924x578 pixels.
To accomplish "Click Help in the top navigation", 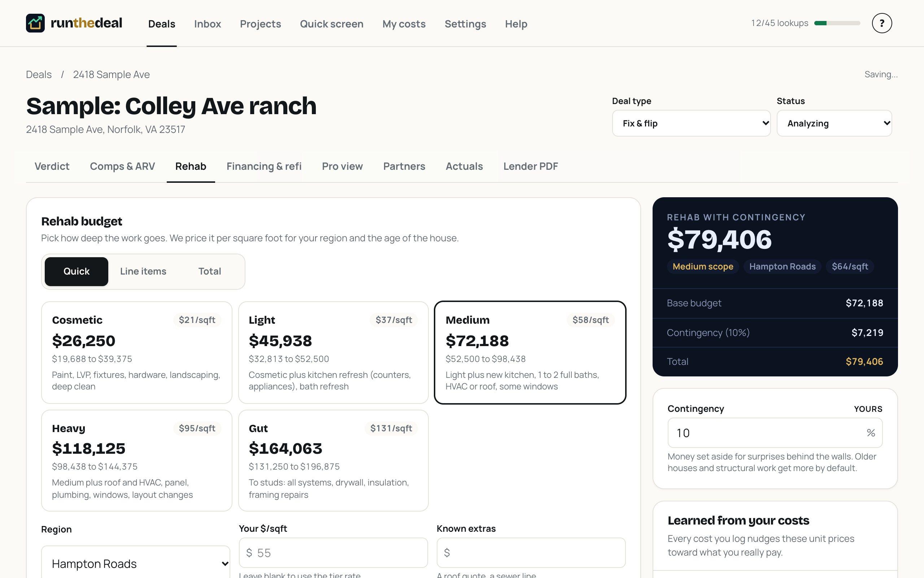I will tap(516, 24).
